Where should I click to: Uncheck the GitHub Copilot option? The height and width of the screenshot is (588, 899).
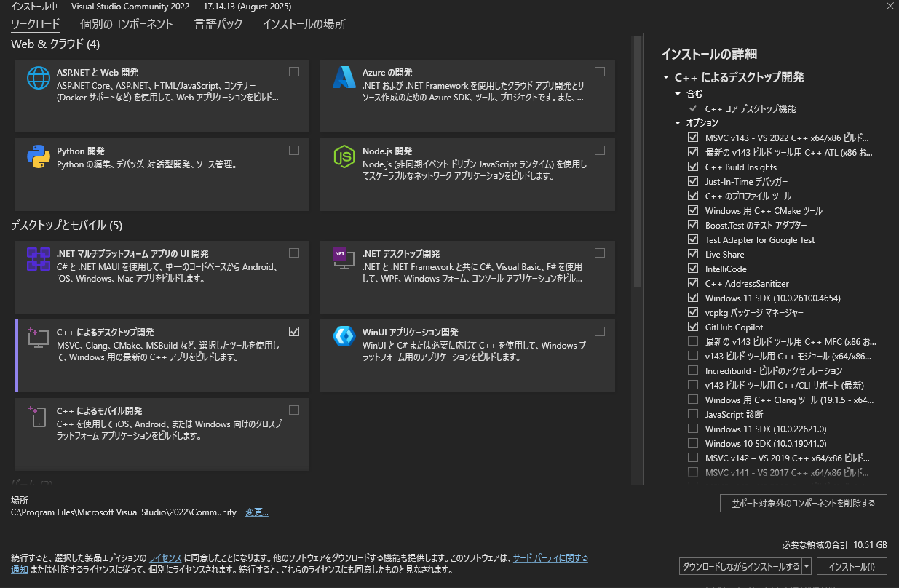[x=693, y=327]
